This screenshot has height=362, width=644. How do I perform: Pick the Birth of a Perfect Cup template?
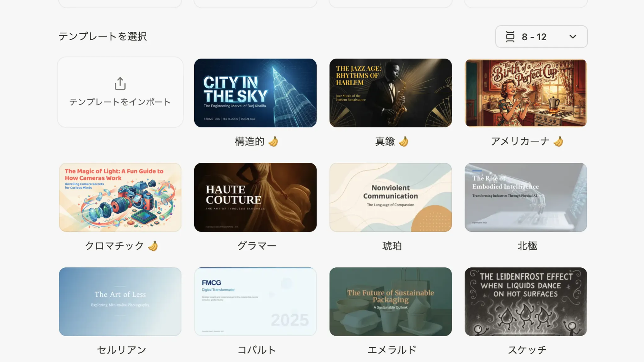click(526, 93)
